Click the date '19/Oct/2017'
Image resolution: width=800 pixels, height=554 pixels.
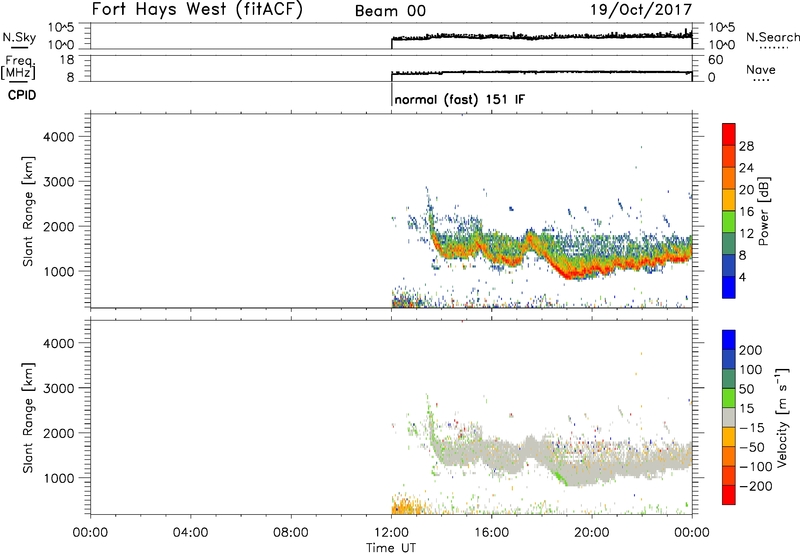[641, 10]
